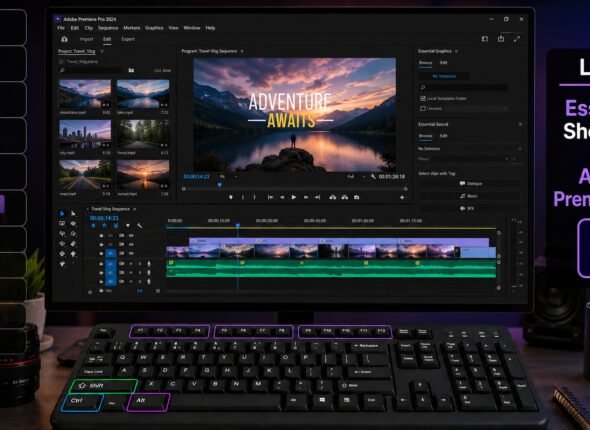590x430 pixels.
Task: Open the Libraries dropdown in Essential Graphics
Action: 476,108
